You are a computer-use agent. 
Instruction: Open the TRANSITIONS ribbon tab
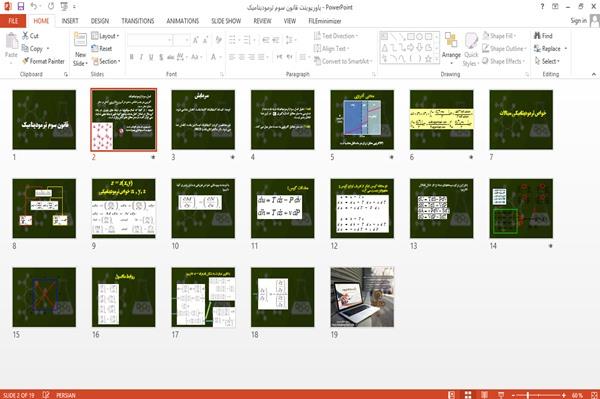tap(138, 21)
